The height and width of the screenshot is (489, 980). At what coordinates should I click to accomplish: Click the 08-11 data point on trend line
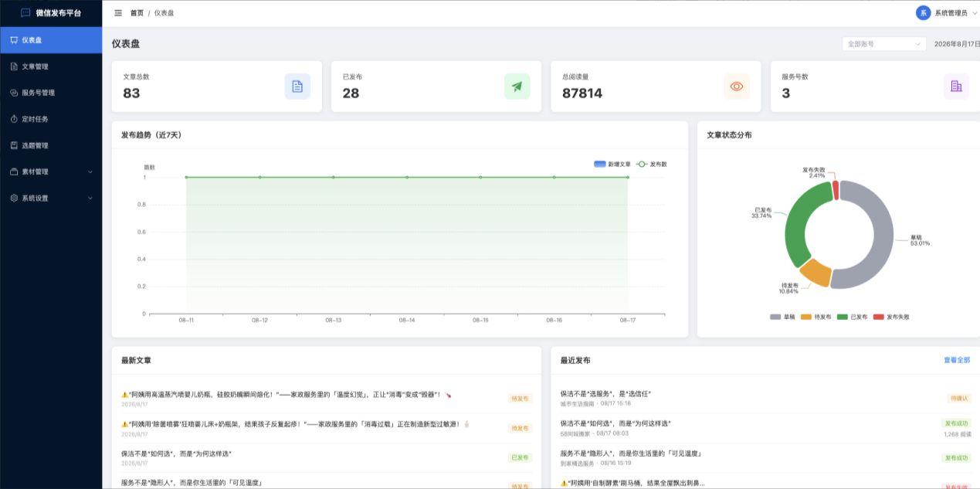click(186, 177)
